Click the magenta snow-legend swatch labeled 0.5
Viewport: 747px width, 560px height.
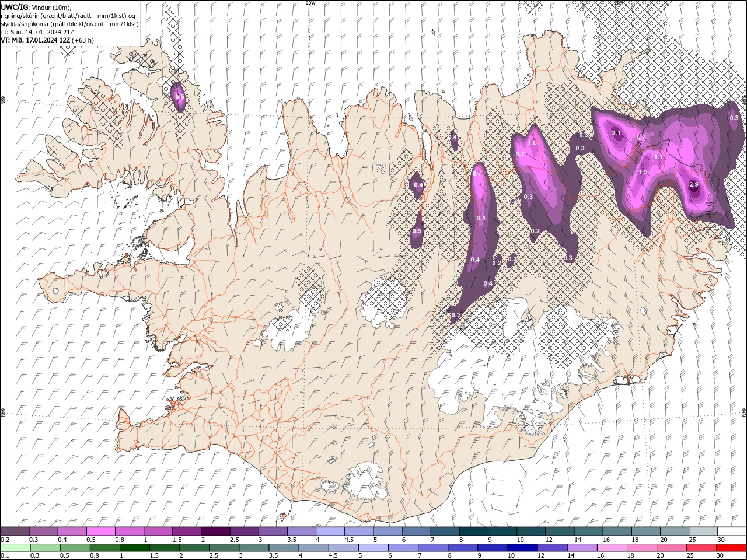(100, 531)
